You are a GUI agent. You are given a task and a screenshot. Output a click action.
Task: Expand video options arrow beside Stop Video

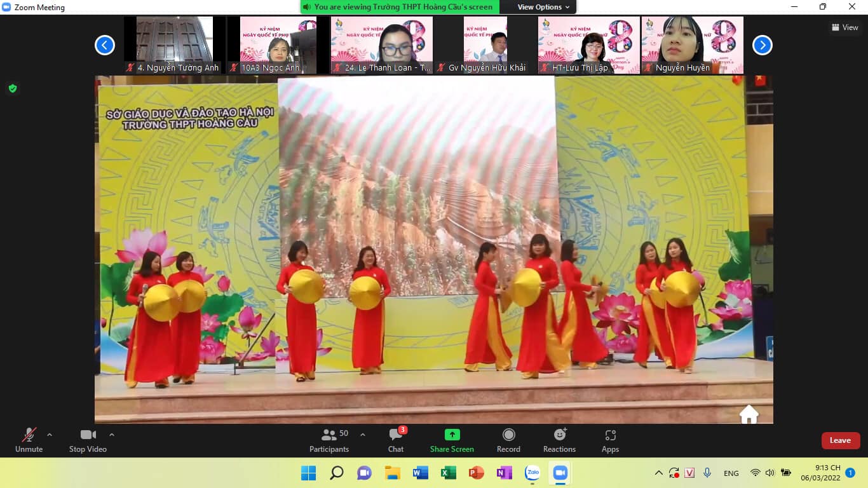click(x=112, y=435)
